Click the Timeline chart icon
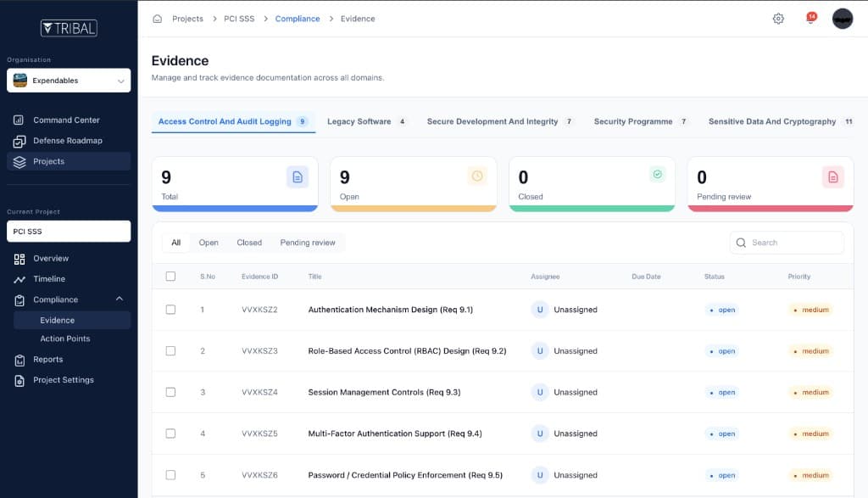The width and height of the screenshot is (868, 498). 19,279
